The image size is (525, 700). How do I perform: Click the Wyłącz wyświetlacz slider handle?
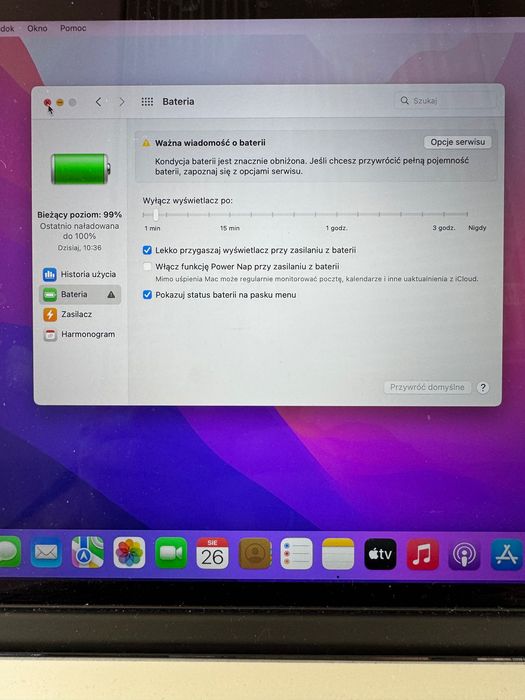coord(155,215)
